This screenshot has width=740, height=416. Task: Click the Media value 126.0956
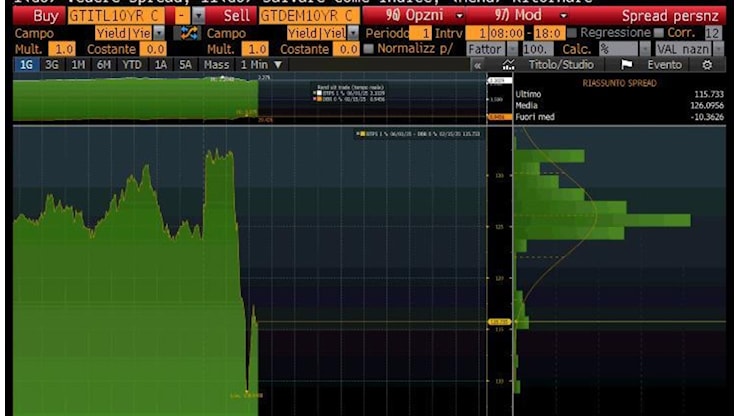tap(707, 105)
